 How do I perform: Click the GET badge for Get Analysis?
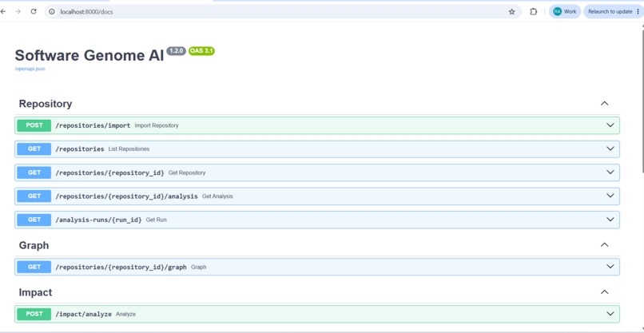(34, 196)
